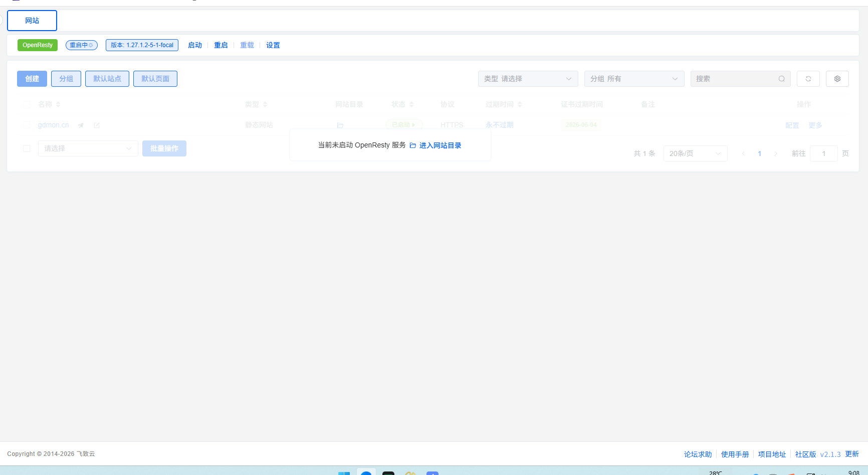Viewport: 868px width, 475px height.
Task: Toggle the checkbox beside the batch-operation dropdown
Action: tap(27, 148)
